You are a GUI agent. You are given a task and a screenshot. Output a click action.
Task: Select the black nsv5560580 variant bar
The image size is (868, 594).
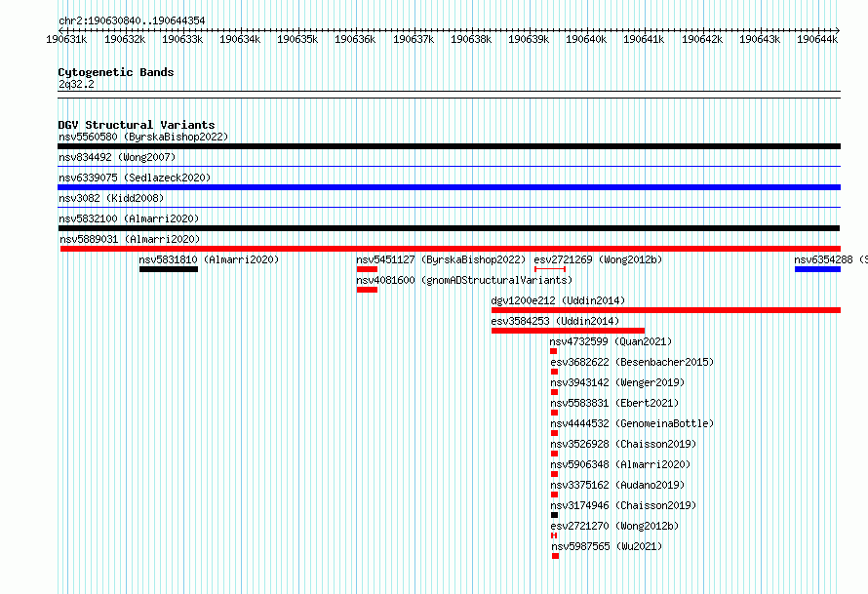click(449, 146)
